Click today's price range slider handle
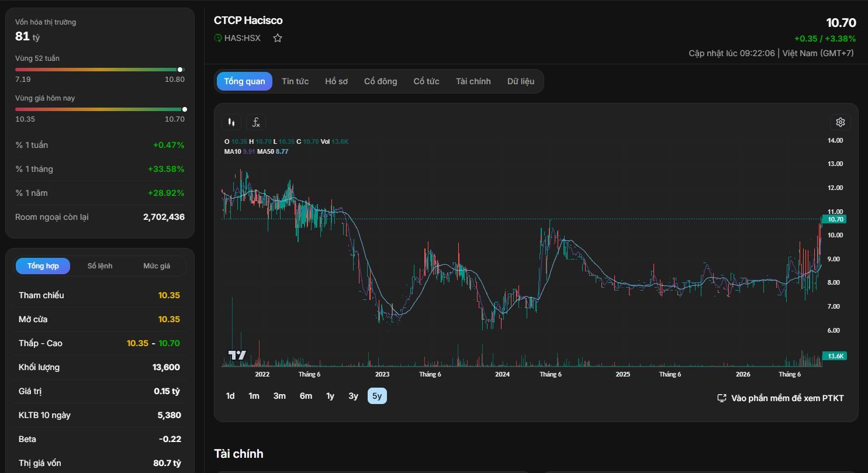The width and height of the screenshot is (868, 473). [185, 109]
